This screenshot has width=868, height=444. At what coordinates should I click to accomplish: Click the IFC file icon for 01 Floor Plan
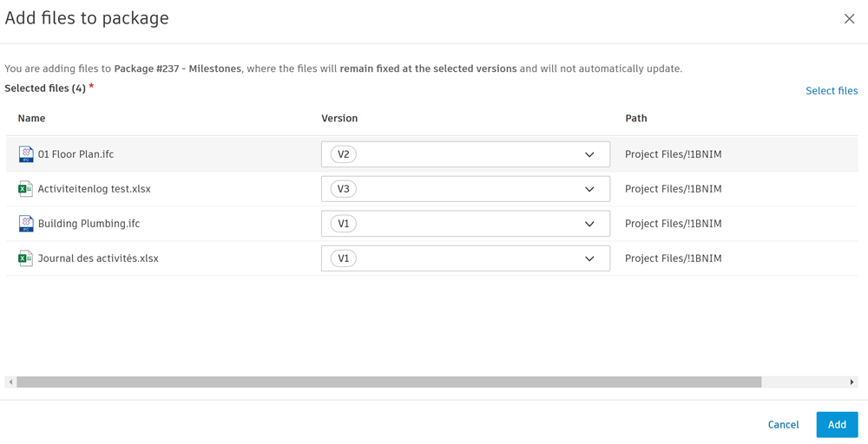tap(26, 154)
